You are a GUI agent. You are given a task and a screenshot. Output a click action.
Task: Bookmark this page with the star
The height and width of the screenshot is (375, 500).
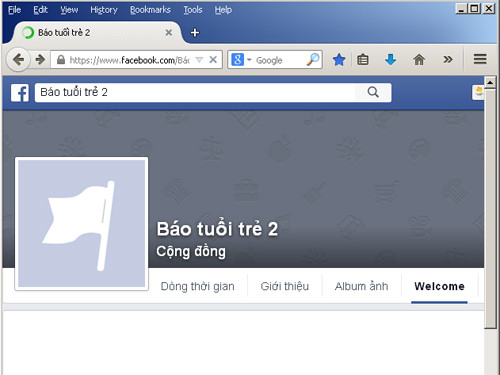click(x=339, y=60)
